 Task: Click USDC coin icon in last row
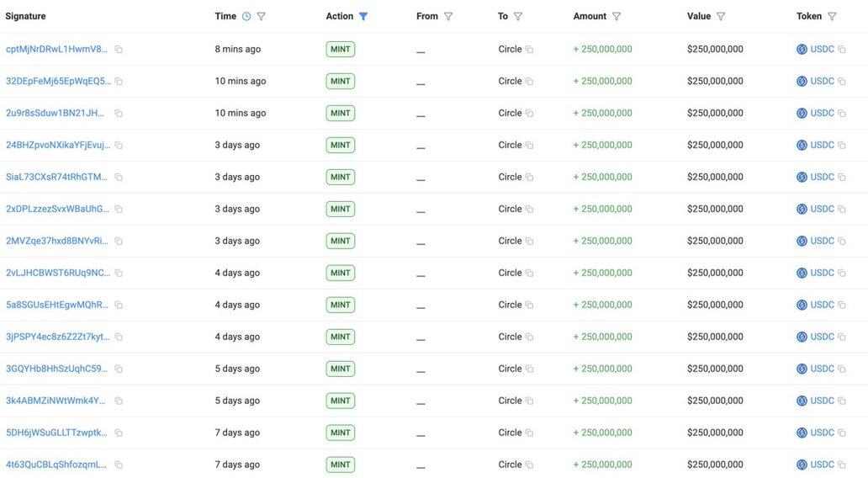pyautogui.click(x=802, y=465)
